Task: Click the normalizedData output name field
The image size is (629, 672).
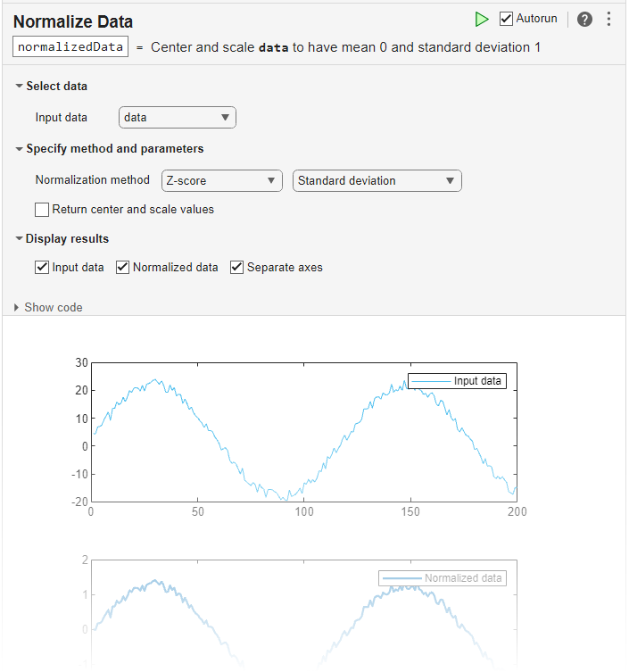Action: point(70,46)
